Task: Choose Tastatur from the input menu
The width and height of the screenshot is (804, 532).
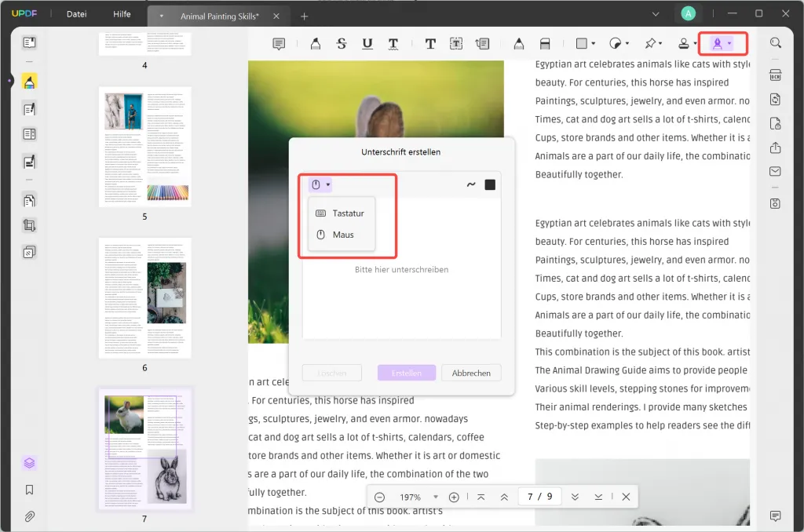Action: coord(341,213)
